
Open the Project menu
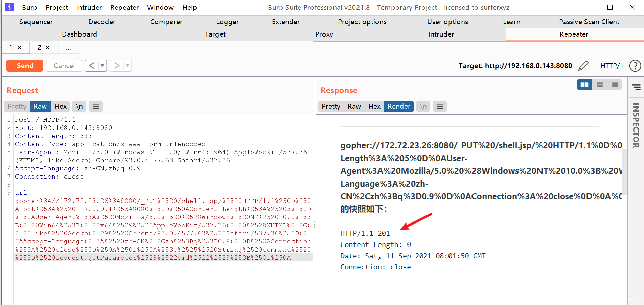tap(57, 7)
